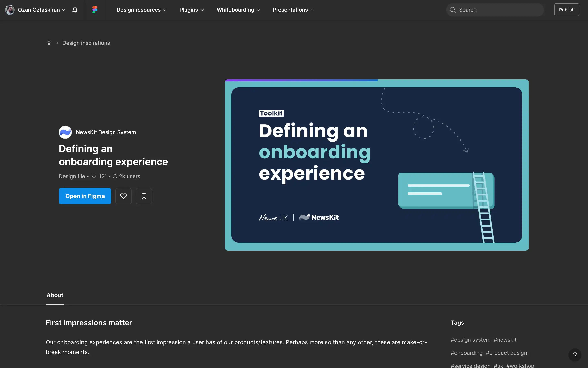Click NewsKit Design System avatar logo

[x=65, y=132]
